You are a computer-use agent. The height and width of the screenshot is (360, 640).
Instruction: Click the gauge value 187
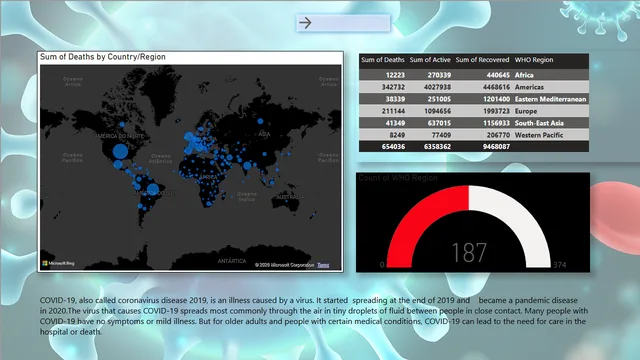tap(469, 253)
